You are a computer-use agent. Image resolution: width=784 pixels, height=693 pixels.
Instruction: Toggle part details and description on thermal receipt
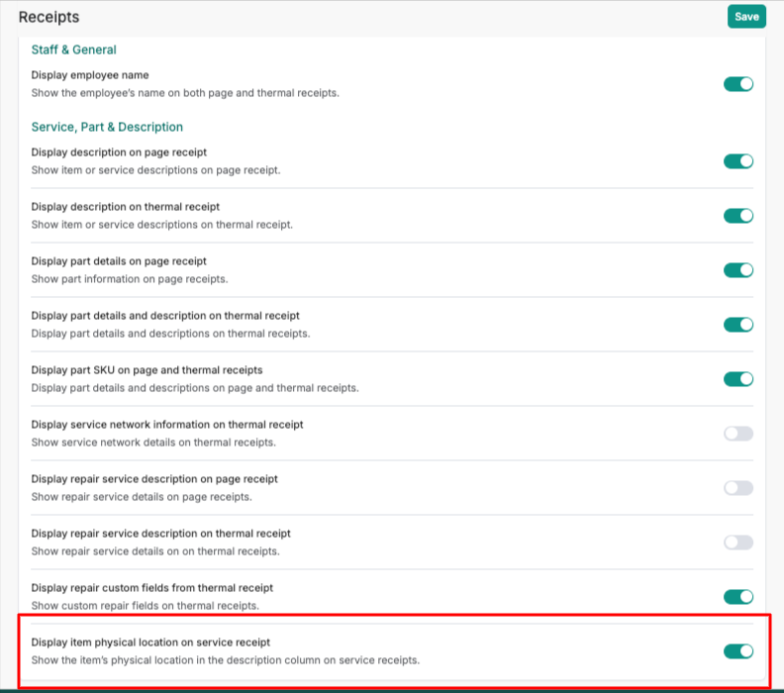738,325
